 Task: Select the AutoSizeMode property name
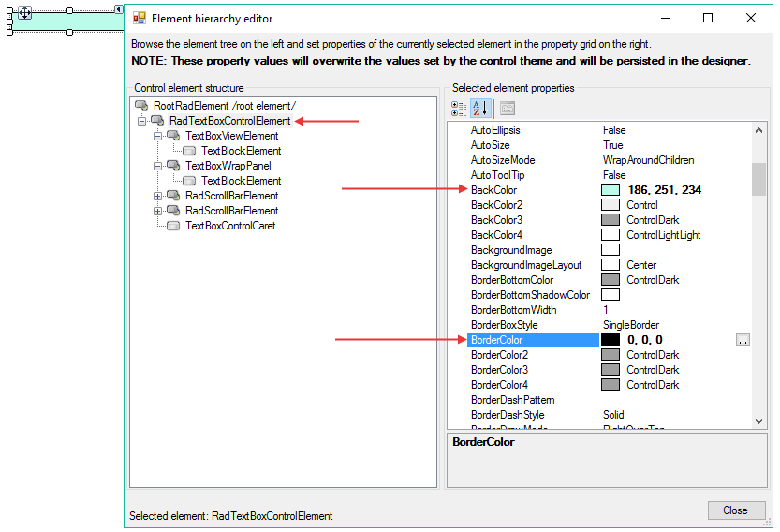click(x=503, y=160)
